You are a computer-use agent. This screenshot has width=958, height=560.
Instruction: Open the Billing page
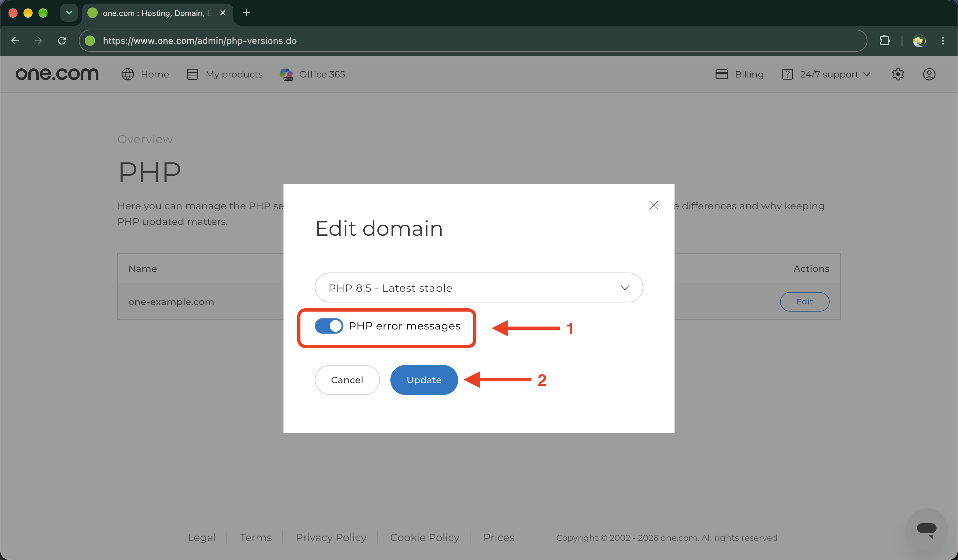[x=739, y=74]
